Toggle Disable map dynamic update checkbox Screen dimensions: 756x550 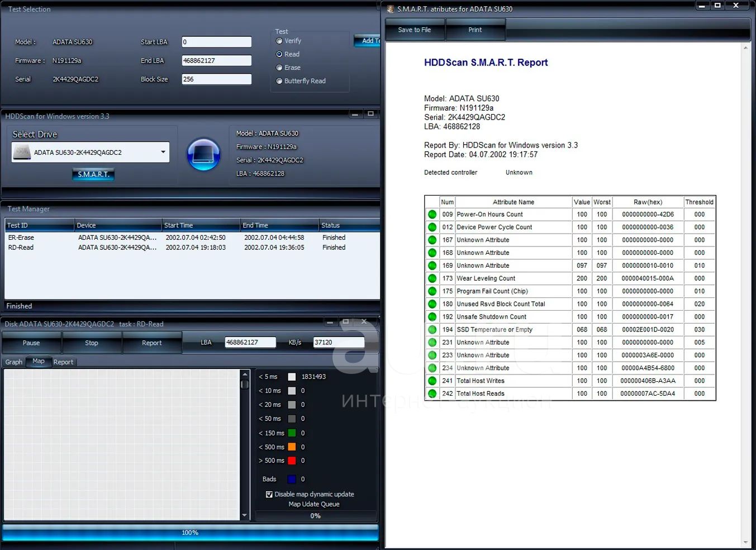point(269,494)
